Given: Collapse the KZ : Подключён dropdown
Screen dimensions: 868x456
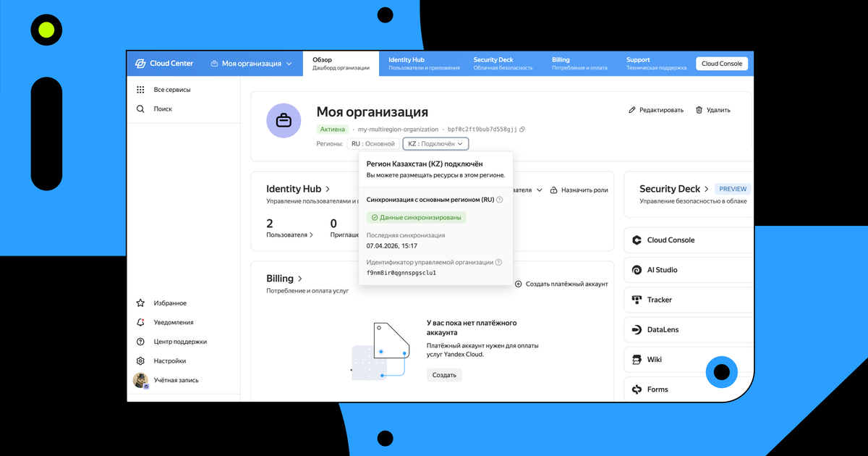Looking at the screenshot, I should pyautogui.click(x=435, y=144).
